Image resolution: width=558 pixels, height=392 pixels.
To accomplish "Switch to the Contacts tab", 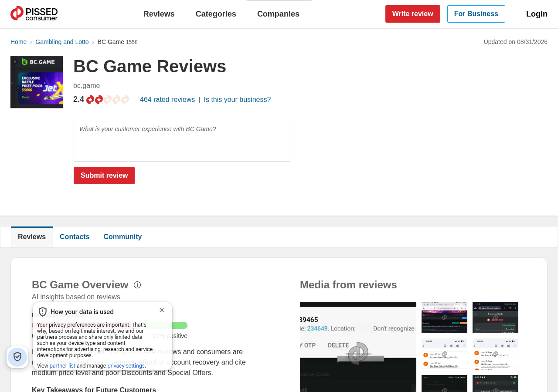I will (75, 237).
